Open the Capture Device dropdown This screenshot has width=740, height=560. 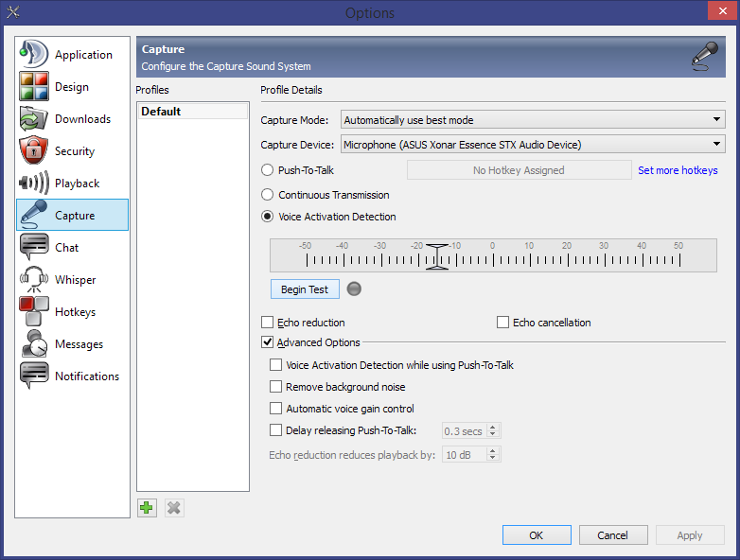point(532,145)
